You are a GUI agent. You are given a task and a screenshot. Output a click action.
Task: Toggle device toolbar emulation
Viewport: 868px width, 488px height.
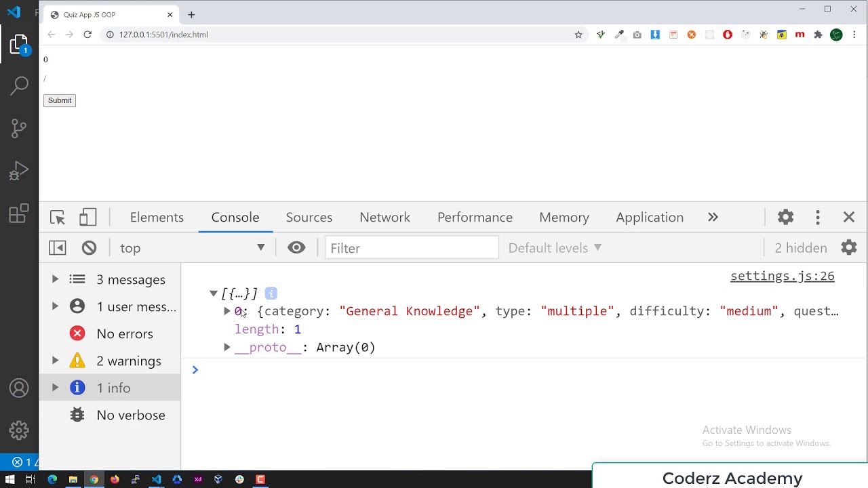(87, 218)
